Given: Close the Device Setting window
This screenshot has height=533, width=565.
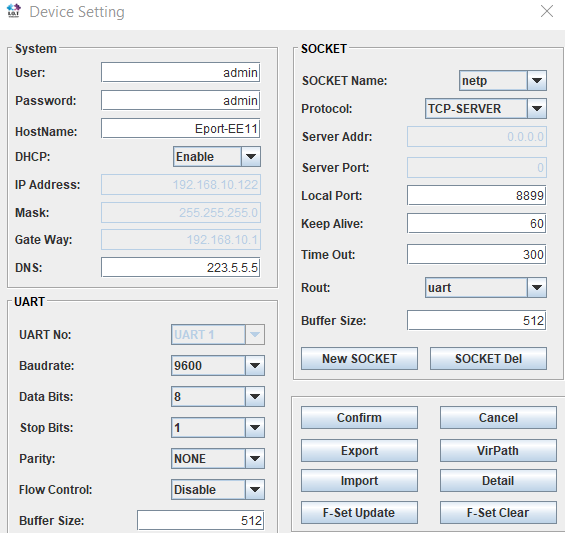Looking at the screenshot, I should pos(547,11).
